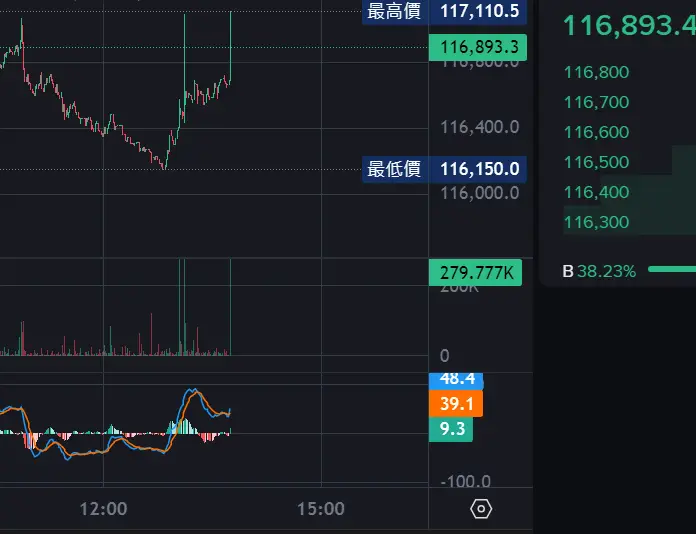Select the 116,893.3 current price tag
Image resolution: width=696 pixels, height=534 pixels.
pyautogui.click(x=478, y=47)
